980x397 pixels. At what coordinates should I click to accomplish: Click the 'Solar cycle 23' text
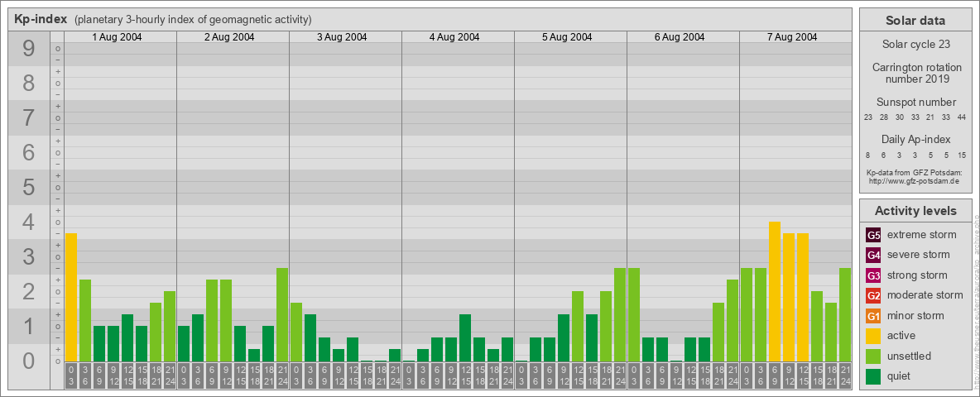915,45
